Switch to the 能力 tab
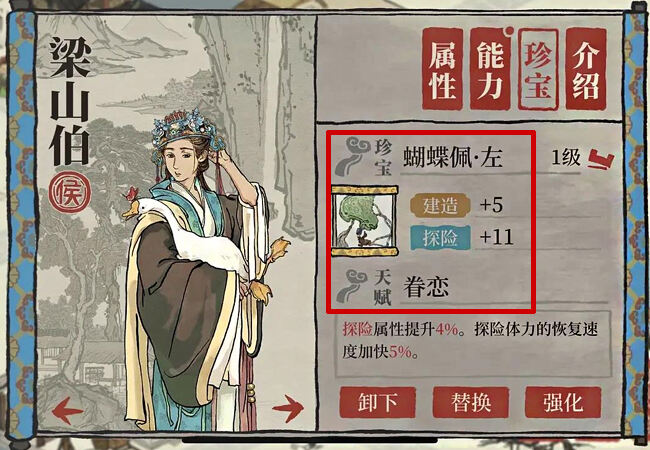Image resolution: width=650 pixels, height=450 pixels. point(490,69)
